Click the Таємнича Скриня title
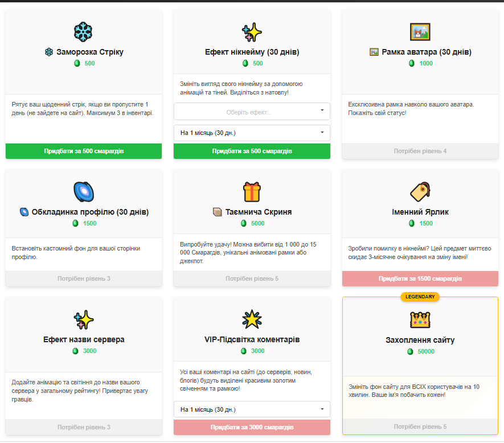Screen dimensions: 504x443 257,212
